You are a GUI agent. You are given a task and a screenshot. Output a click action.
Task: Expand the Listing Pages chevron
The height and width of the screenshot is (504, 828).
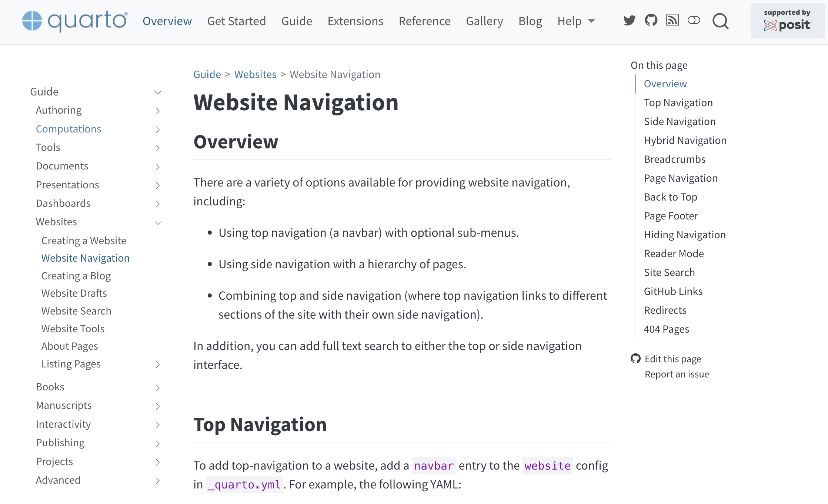coord(158,365)
